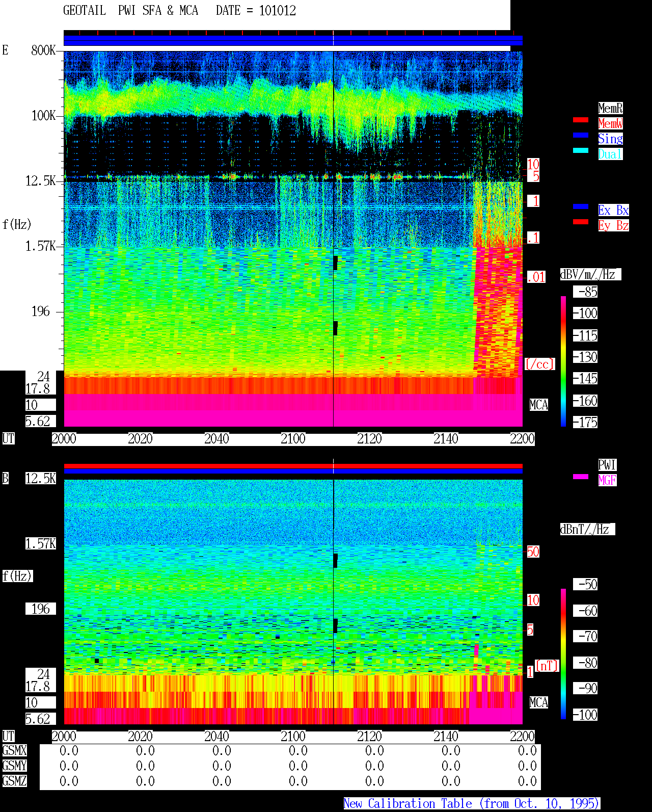Click the '-100' magnetic scale value
Screen dimensions: 652x812
point(585,715)
